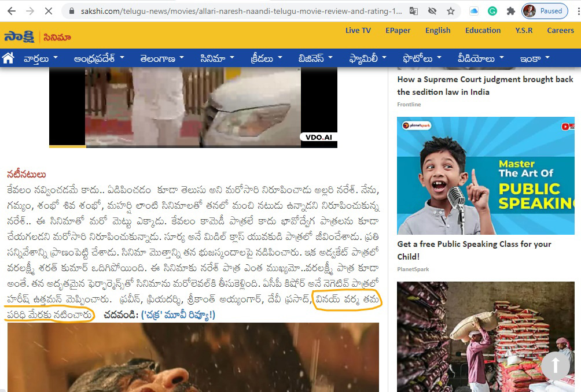This screenshot has height=392, width=581.
Task: Click the Grammarly extension icon
Action: click(492, 11)
